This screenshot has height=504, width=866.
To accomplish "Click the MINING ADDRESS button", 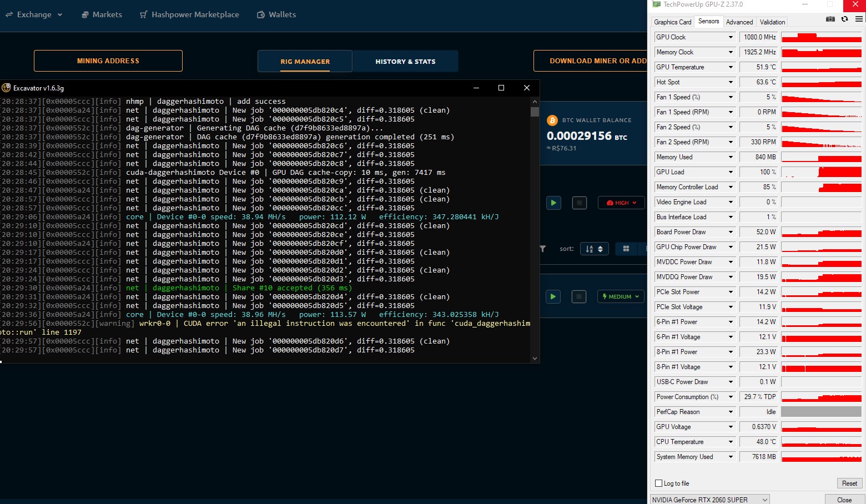I will 108,61.
